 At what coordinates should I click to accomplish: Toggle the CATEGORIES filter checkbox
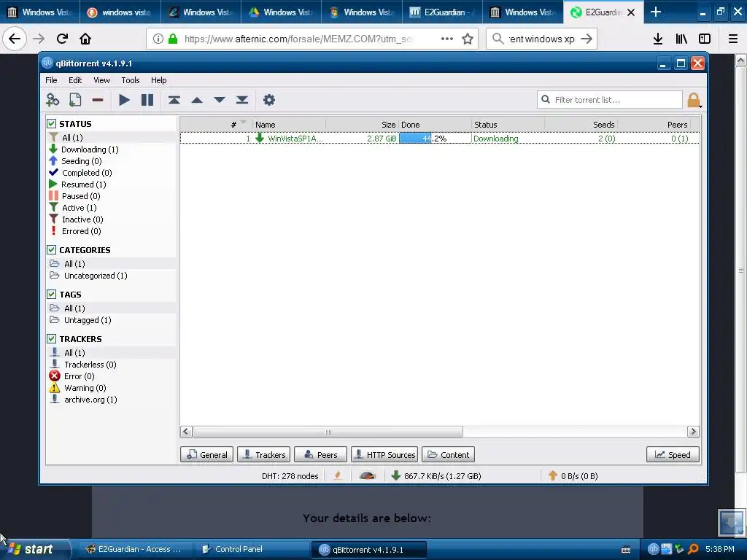tap(52, 250)
